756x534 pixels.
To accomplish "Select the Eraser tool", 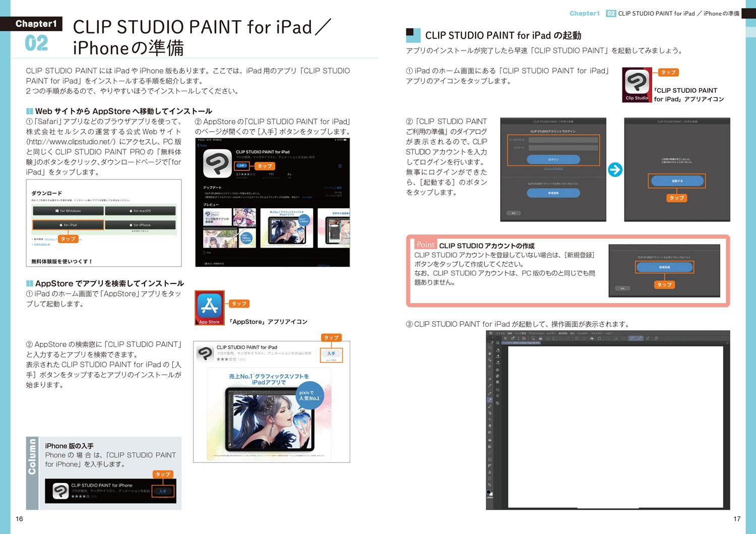I will coord(490,426).
